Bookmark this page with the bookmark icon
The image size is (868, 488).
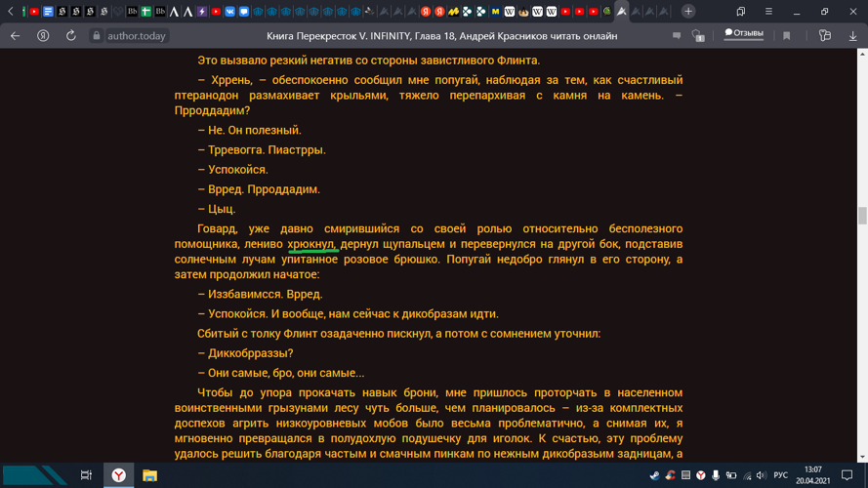pos(787,36)
